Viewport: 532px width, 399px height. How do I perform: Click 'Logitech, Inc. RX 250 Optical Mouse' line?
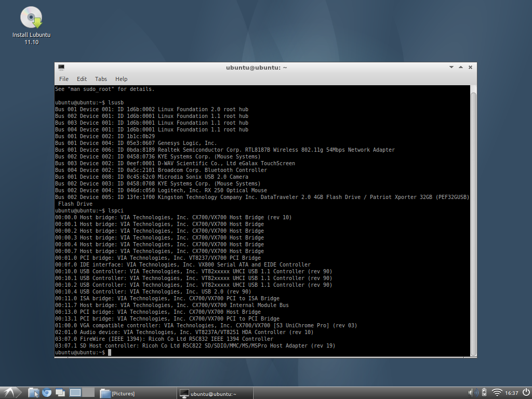(x=161, y=190)
